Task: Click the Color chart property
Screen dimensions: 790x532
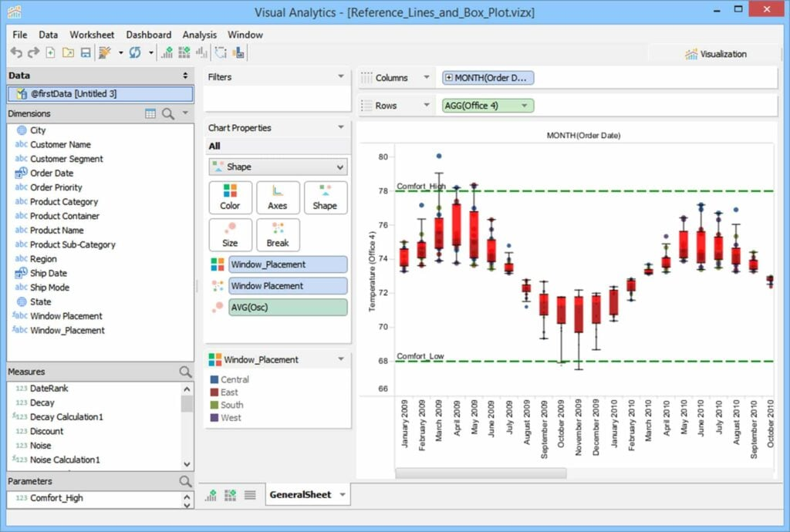Action: pyautogui.click(x=230, y=197)
